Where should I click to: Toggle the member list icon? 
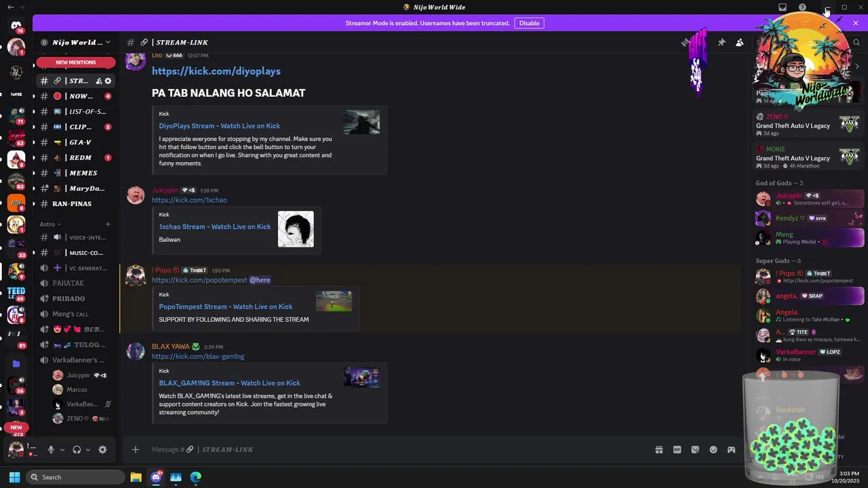tap(740, 42)
